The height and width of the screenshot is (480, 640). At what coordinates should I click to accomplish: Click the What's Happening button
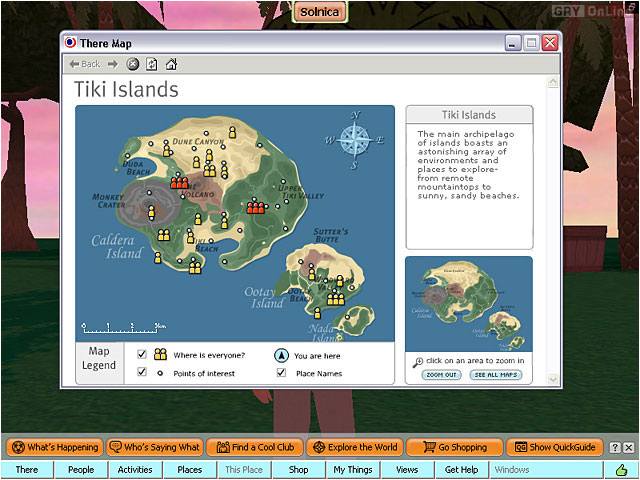(x=55, y=447)
